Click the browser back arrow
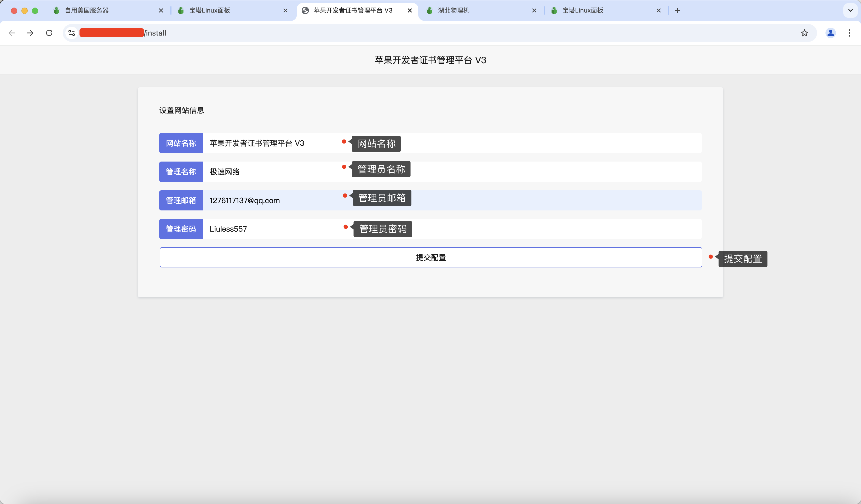 (x=12, y=33)
